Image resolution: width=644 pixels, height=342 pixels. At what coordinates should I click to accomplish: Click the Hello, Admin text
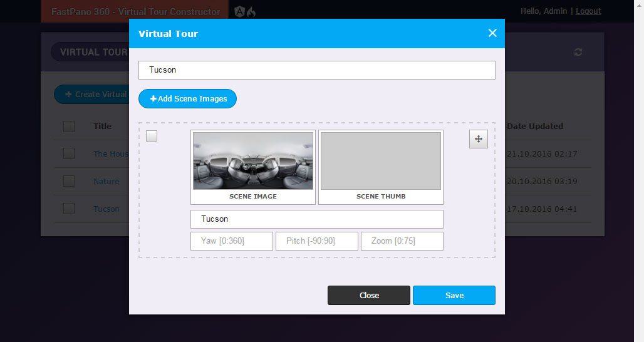(544, 11)
